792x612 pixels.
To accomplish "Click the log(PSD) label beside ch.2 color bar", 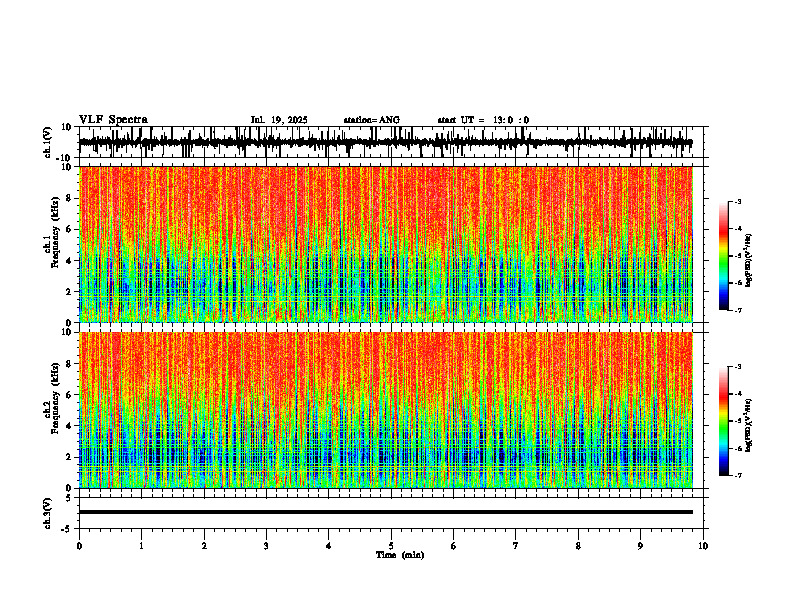I will pos(749,426).
